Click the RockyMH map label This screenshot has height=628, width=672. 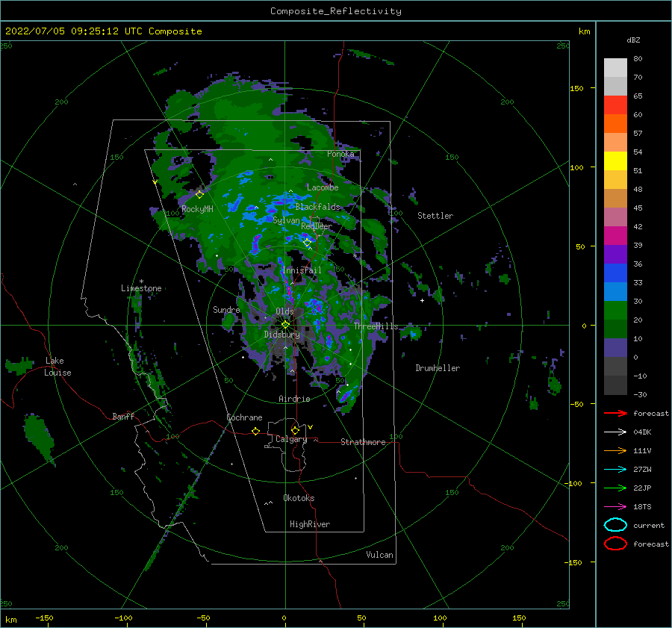coord(197,209)
